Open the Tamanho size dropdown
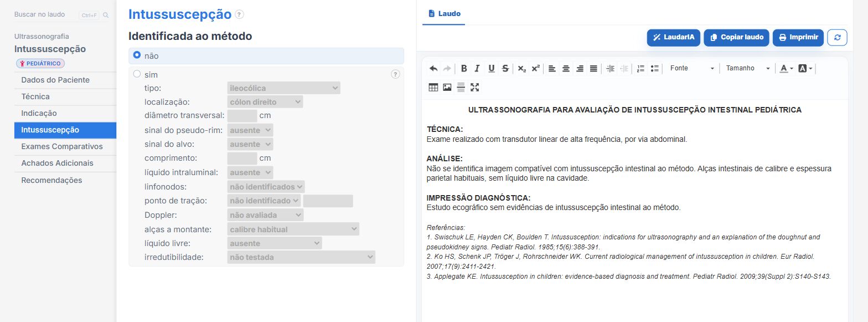This screenshot has width=868, height=322. 748,68
